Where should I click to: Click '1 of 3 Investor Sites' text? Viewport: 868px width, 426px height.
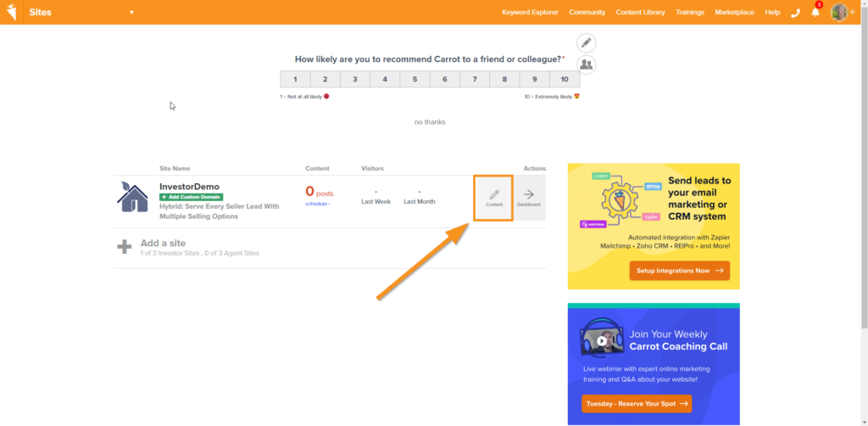click(169, 253)
